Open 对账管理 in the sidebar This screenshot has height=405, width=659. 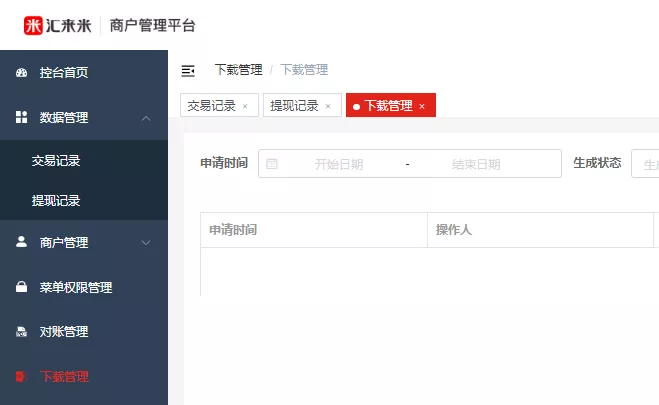coord(64,332)
